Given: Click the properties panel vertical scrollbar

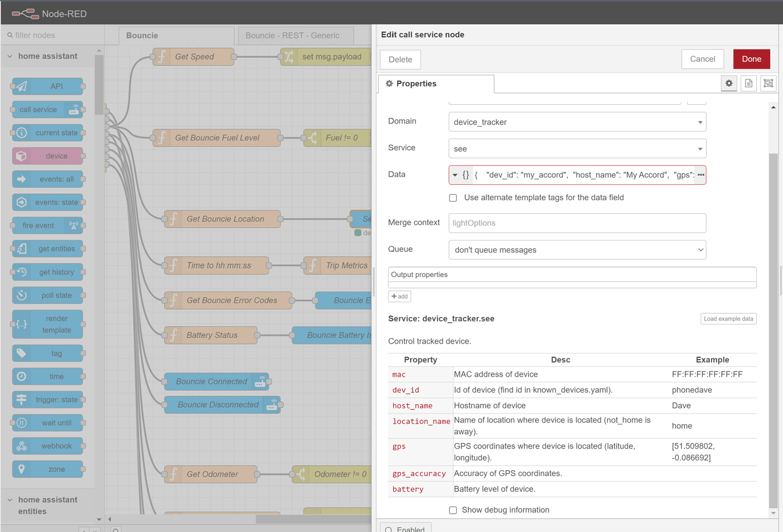Looking at the screenshot, I should [773, 329].
